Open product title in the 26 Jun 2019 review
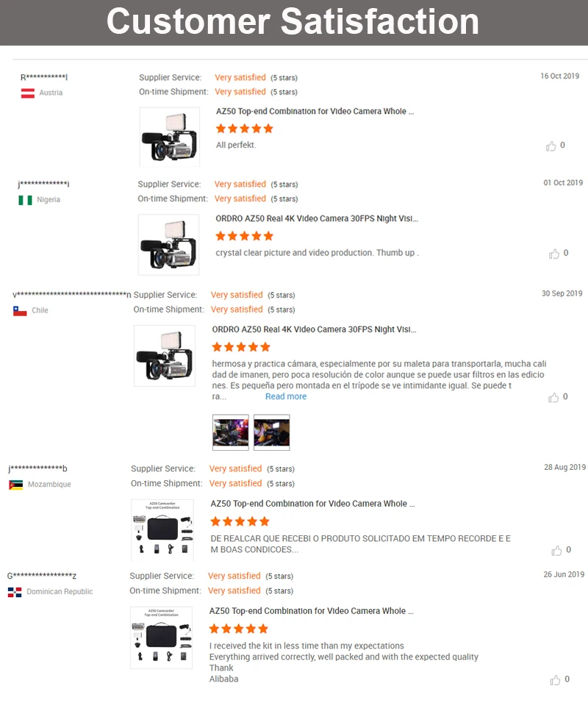 [312, 611]
